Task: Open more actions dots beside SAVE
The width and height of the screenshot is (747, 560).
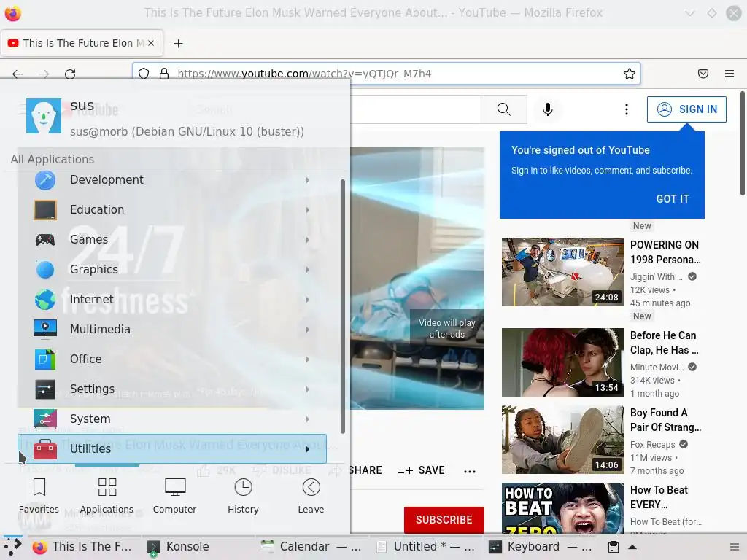Action: [470, 472]
